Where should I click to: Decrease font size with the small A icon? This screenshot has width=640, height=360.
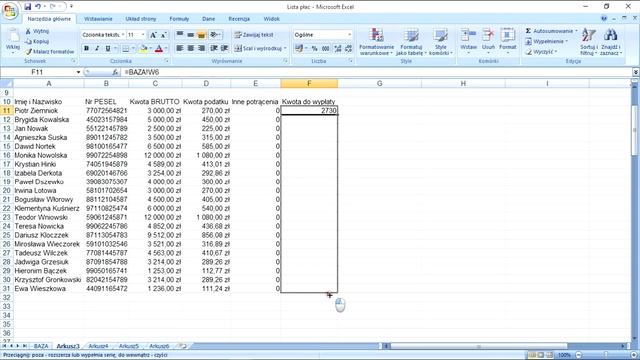click(163, 35)
